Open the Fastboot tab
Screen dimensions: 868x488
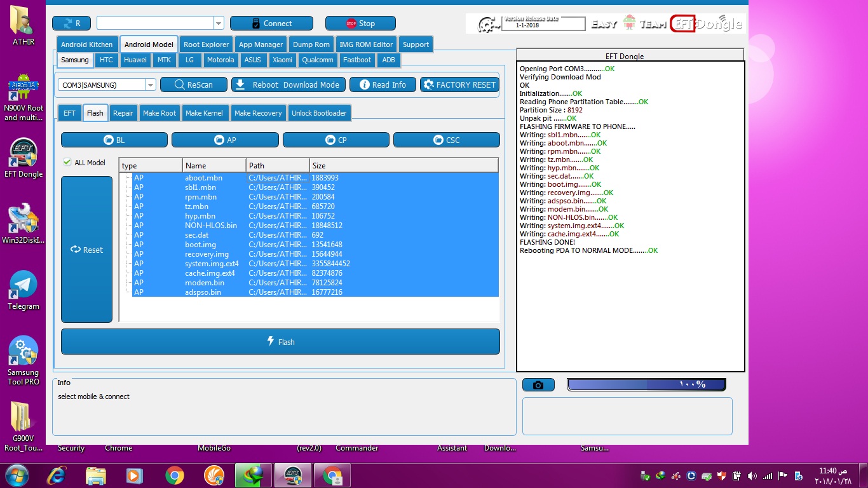[357, 60]
